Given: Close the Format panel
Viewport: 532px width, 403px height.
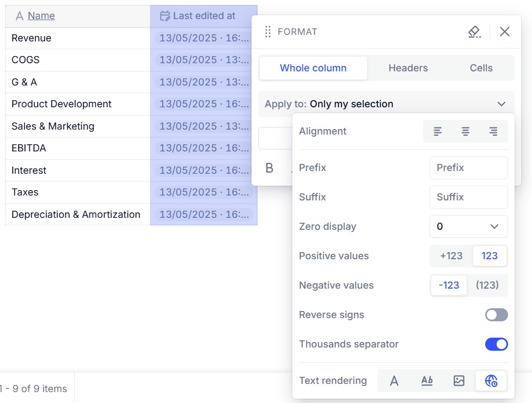Looking at the screenshot, I should [x=505, y=32].
